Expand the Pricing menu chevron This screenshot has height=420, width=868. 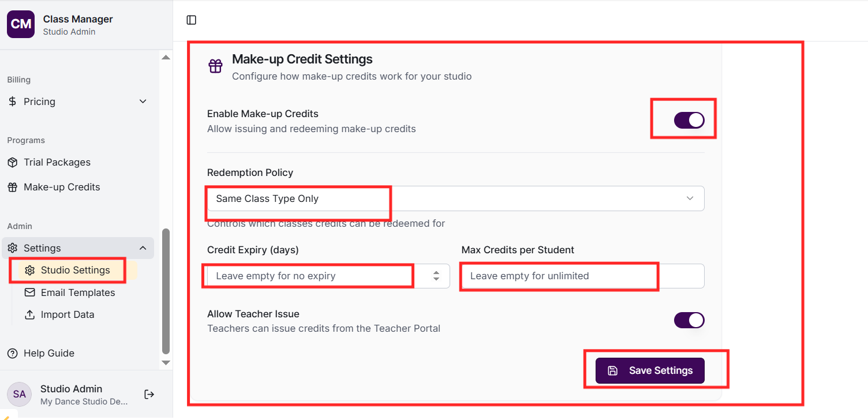(x=143, y=102)
